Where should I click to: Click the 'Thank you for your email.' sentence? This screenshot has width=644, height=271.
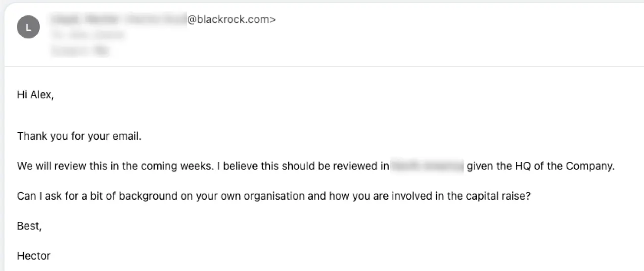click(80, 136)
